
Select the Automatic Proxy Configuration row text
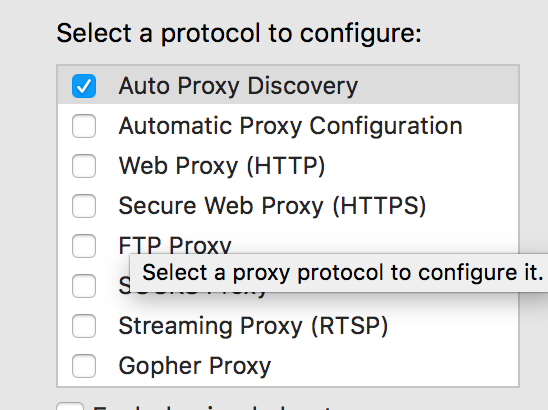(x=290, y=126)
